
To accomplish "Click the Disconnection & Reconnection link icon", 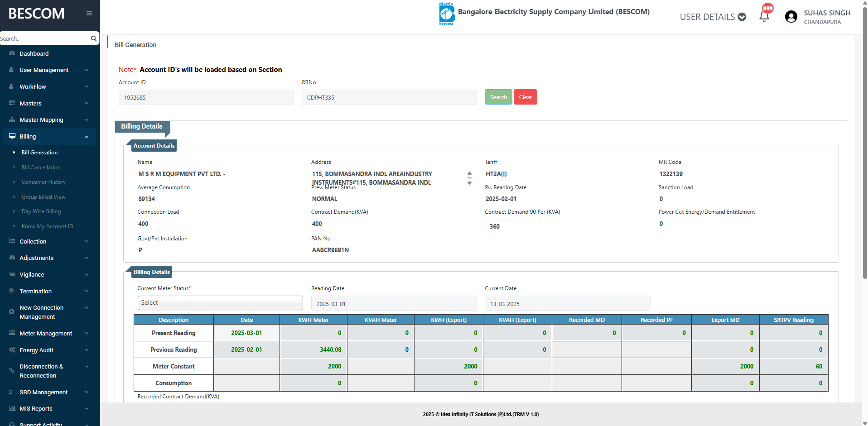I will coord(11,371).
